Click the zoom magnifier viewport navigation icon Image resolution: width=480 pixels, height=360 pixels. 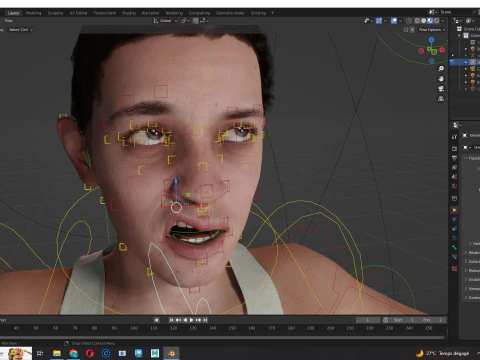pyautogui.click(x=441, y=69)
